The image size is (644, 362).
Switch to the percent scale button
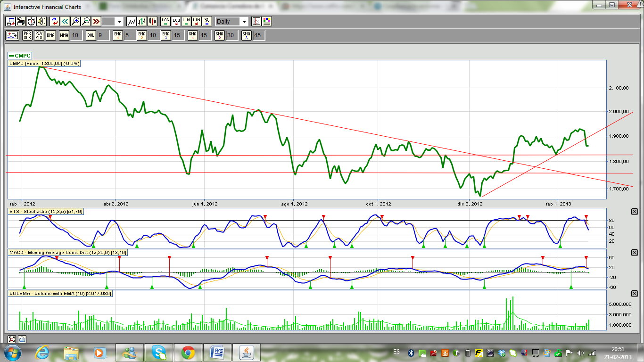(x=207, y=21)
